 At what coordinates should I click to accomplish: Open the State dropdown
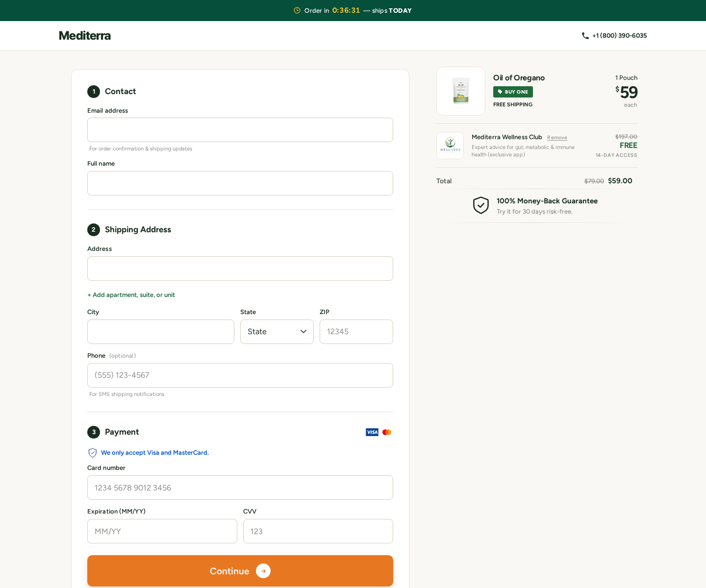[277, 332]
